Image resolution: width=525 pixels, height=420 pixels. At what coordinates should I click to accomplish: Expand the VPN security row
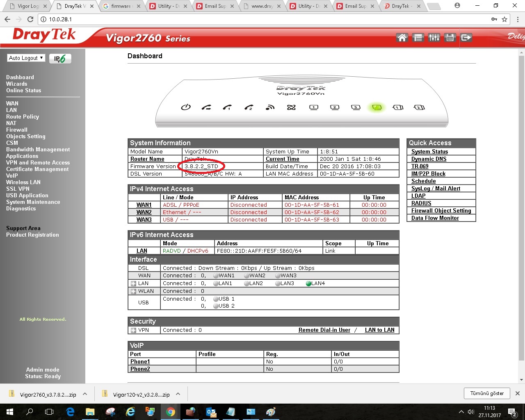(133, 330)
